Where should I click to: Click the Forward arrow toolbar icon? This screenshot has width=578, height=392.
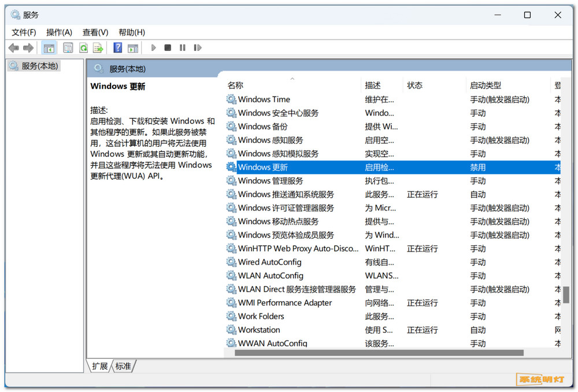coord(28,47)
